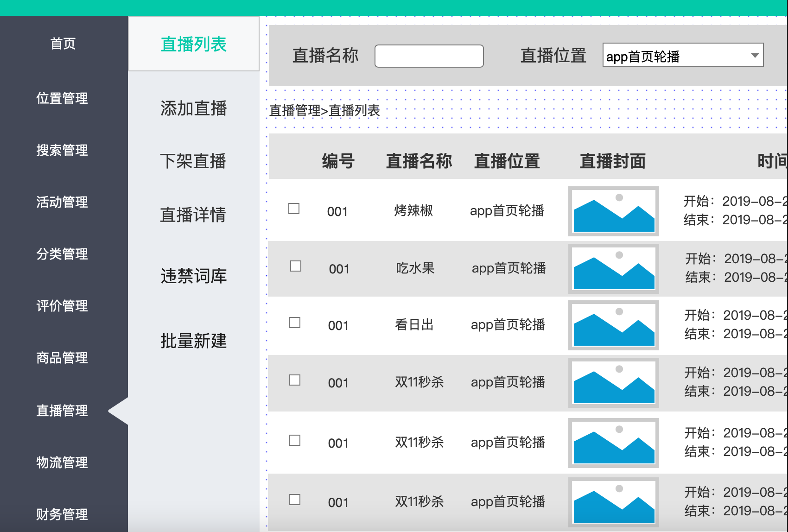The image size is (788, 532).
Task: Open 活动管理 in the sidebar
Action: coord(62,202)
